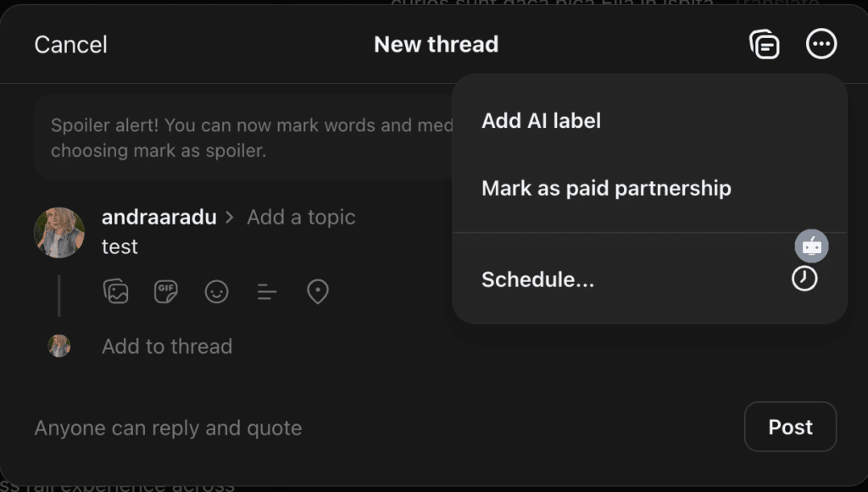Open the three-dot more options menu
The image size is (868, 492).
click(x=821, y=44)
